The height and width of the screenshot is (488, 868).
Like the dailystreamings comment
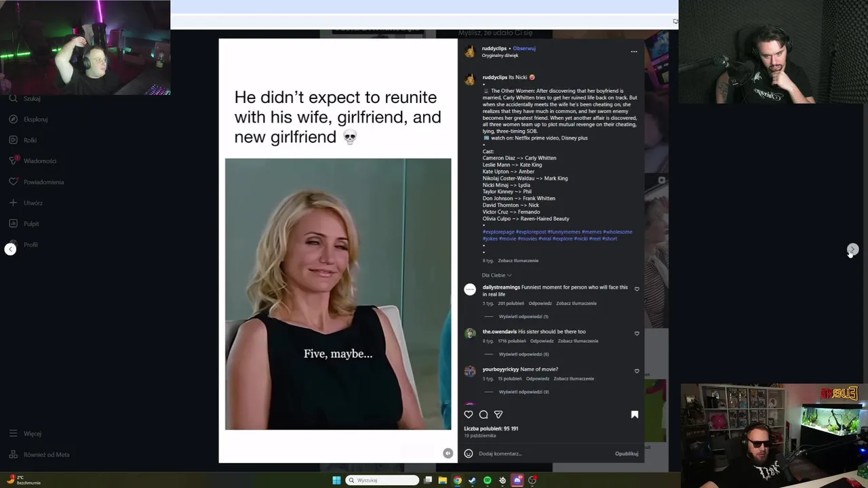tap(637, 289)
